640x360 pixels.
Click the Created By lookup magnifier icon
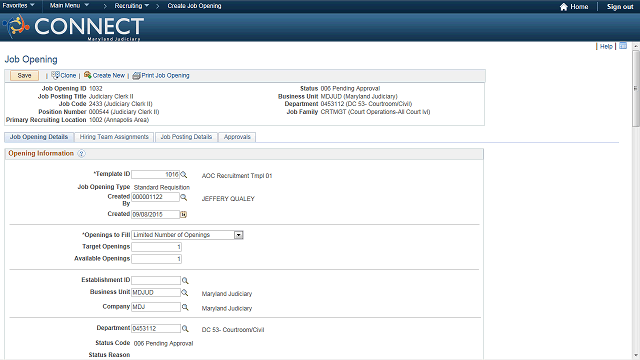[x=184, y=198]
